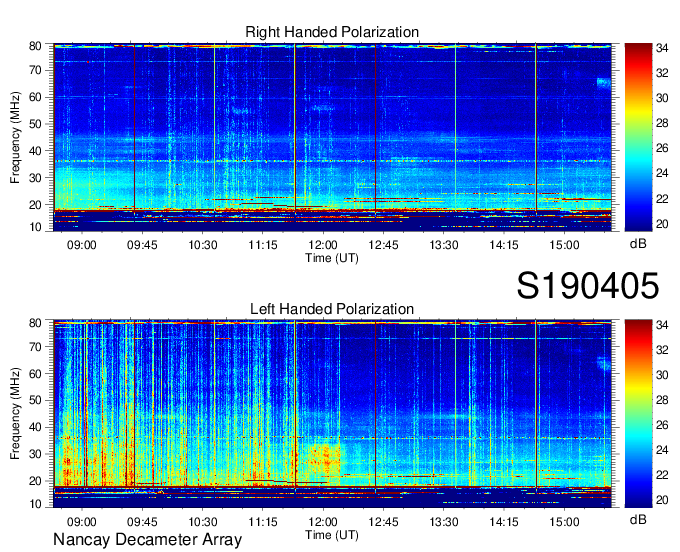680x552 pixels.
Task: Click the 32 value on bottom color bar scale
Action: [662, 350]
